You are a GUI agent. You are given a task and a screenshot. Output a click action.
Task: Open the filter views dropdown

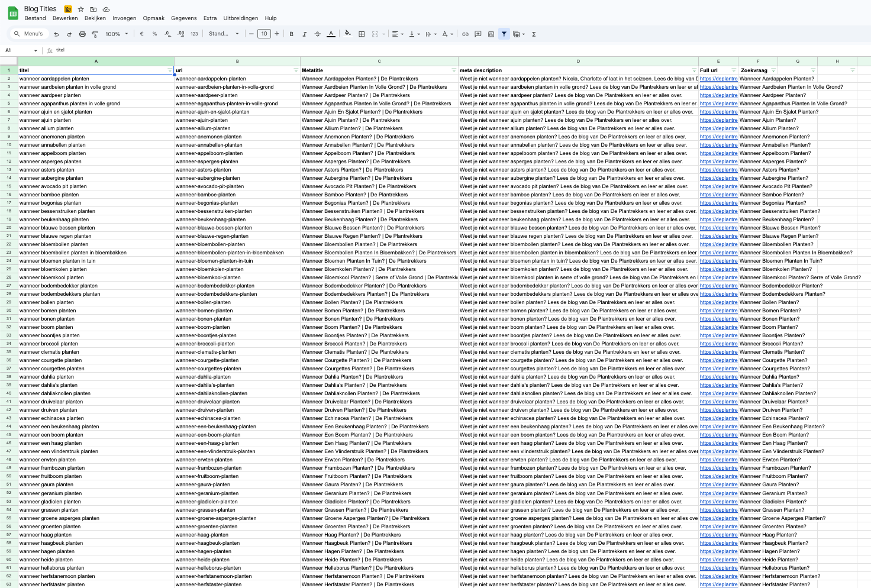pyautogui.click(x=518, y=34)
